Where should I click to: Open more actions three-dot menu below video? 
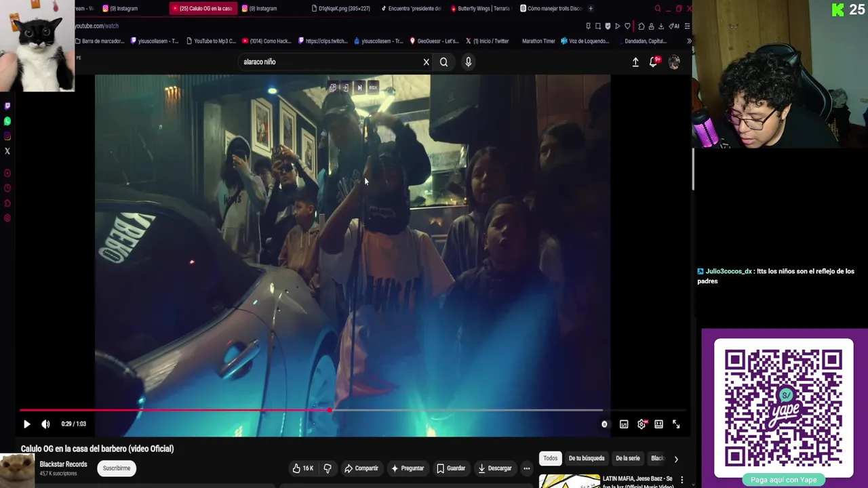click(526, 468)
